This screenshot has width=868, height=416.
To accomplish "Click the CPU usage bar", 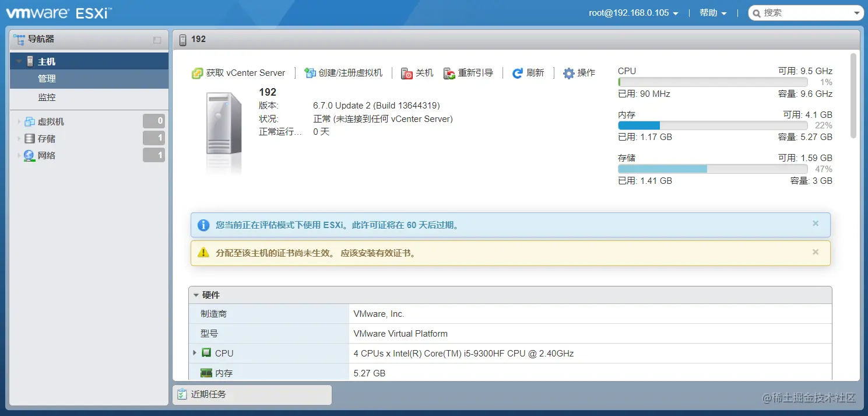I will (712, 82).
